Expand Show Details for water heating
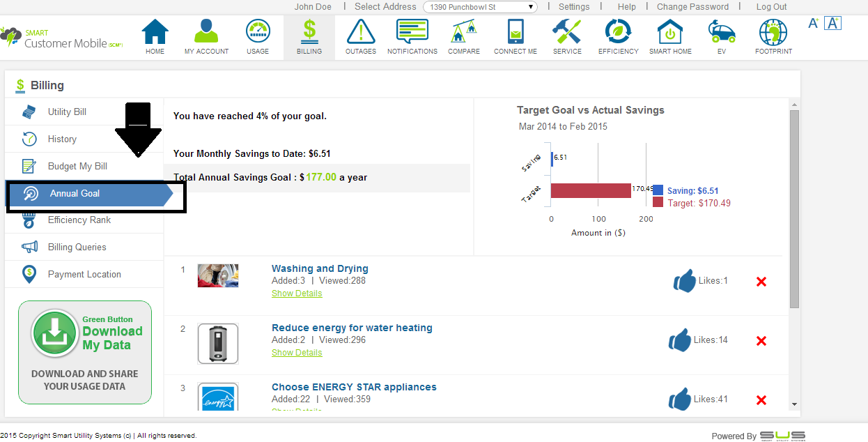Image resolution: width=868 pixels, height=442 pixels. point(297,353)
